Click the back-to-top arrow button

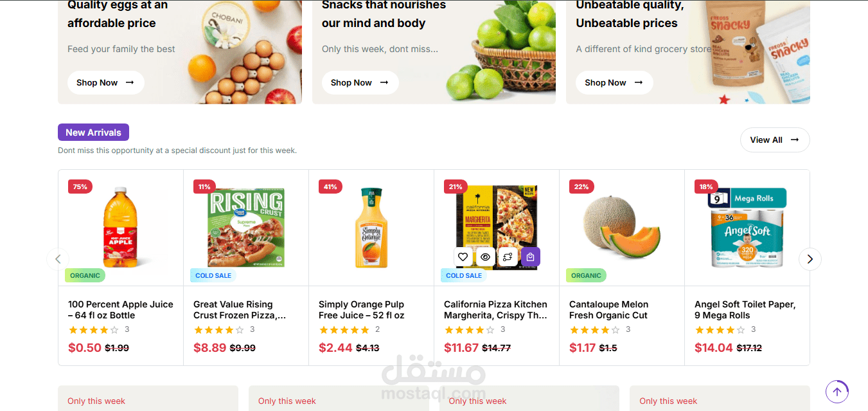(x=837, y=391)
